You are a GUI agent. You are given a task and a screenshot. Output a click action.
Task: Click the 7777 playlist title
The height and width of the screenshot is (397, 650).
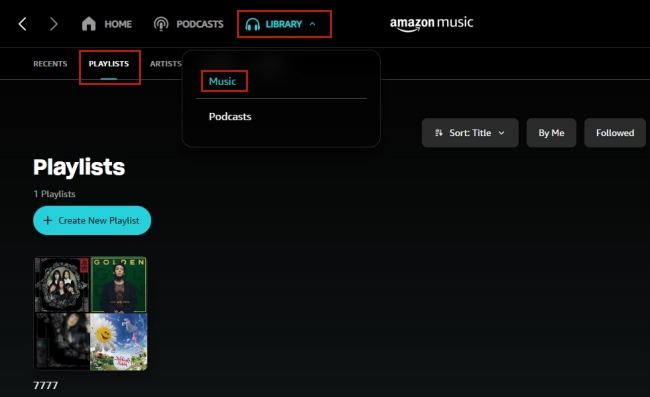(46, 385)
